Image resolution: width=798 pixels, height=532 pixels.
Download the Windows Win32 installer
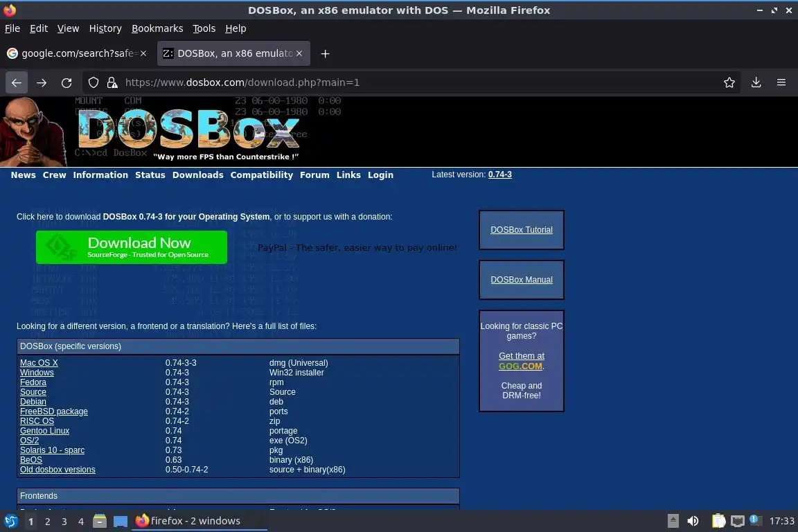pos(37,373)
